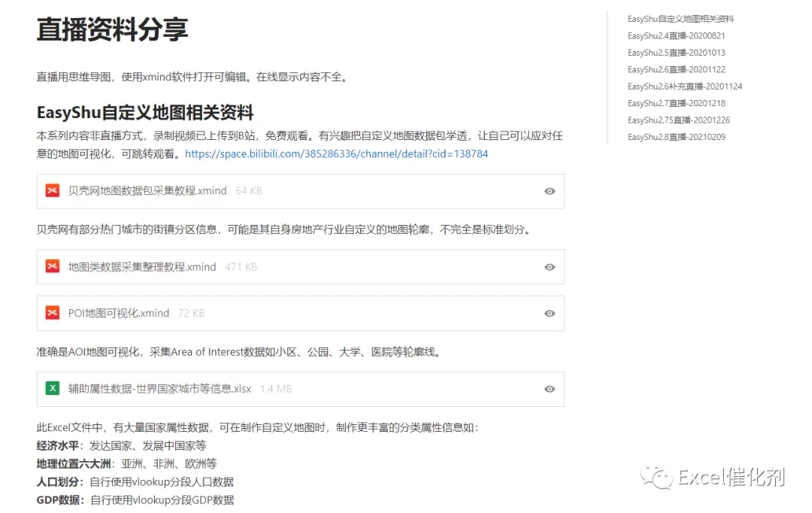Click the bold text 地理位置六大洲

point(74,464)
